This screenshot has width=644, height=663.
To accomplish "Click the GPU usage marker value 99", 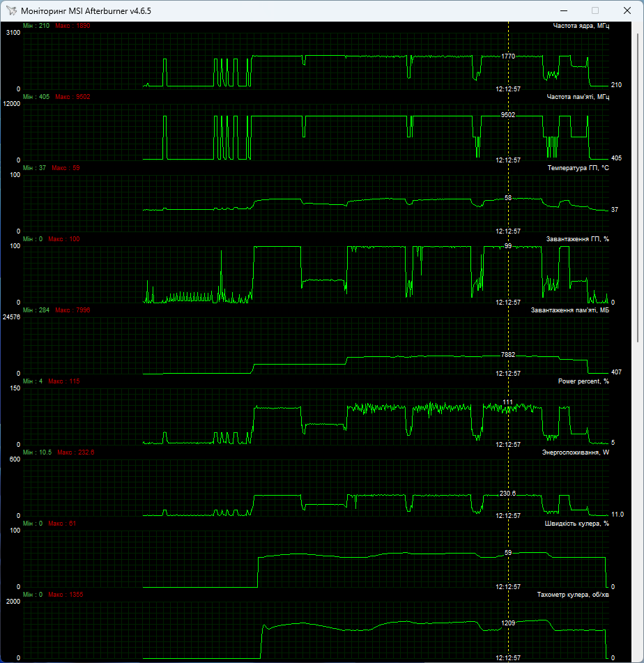I will coord(508,245).
